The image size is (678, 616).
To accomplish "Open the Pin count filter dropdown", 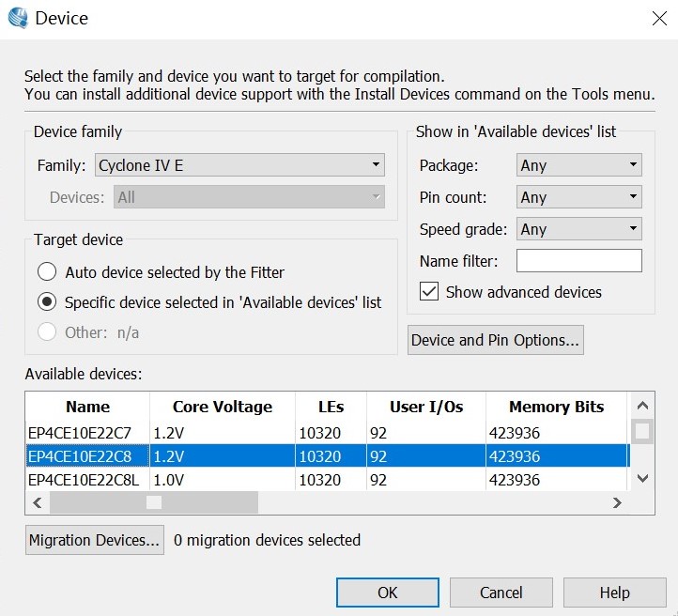I will (x=579, y=197).
